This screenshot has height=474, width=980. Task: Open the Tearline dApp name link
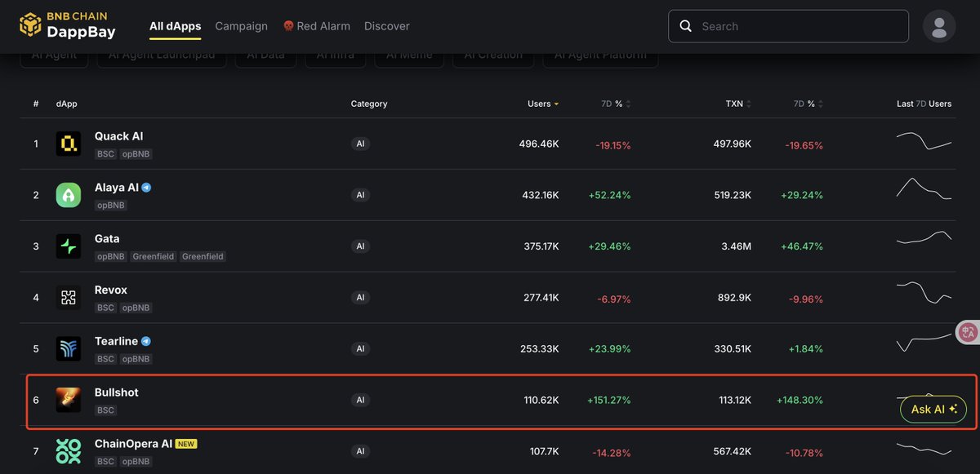pyautogui.click(x=116, y=341)
